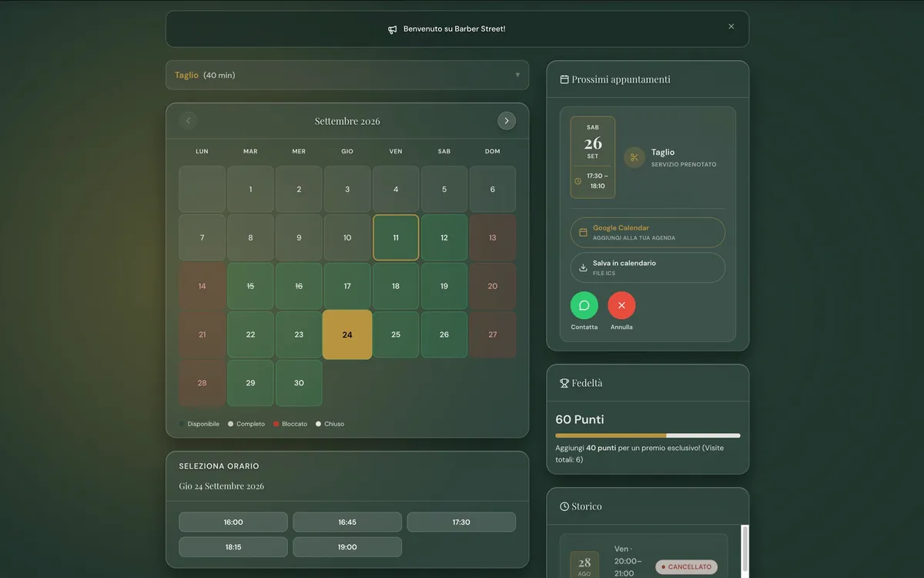
Task: Open the Taglio (40 min) service dropdown
Action: [x=347, y=75]
